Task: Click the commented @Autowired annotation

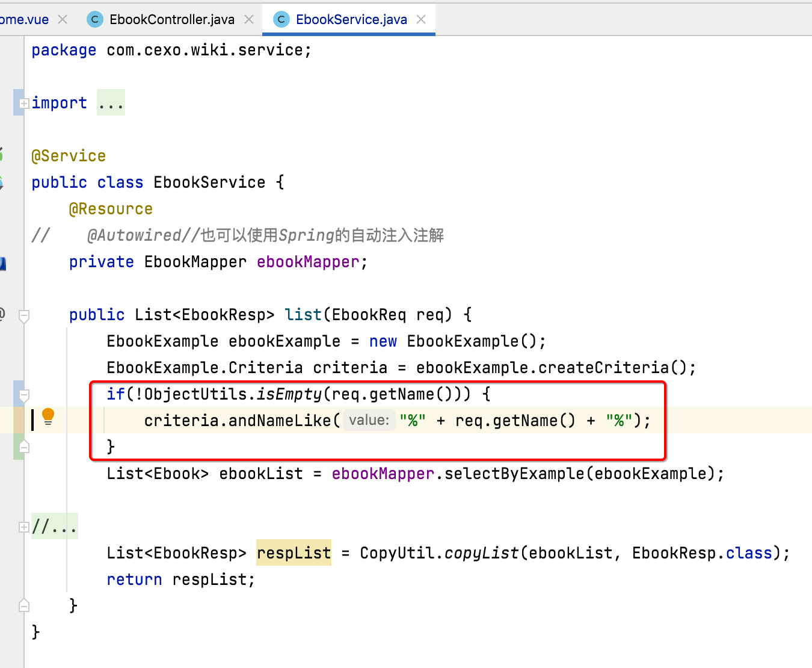Action: point(134,235)
